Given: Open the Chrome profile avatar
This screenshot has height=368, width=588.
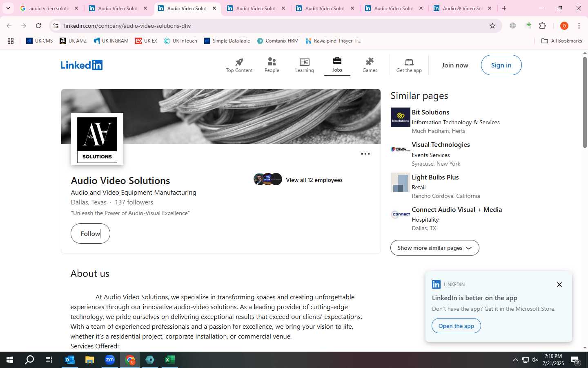Looking at the screenshot, I should tap(564, 26).
